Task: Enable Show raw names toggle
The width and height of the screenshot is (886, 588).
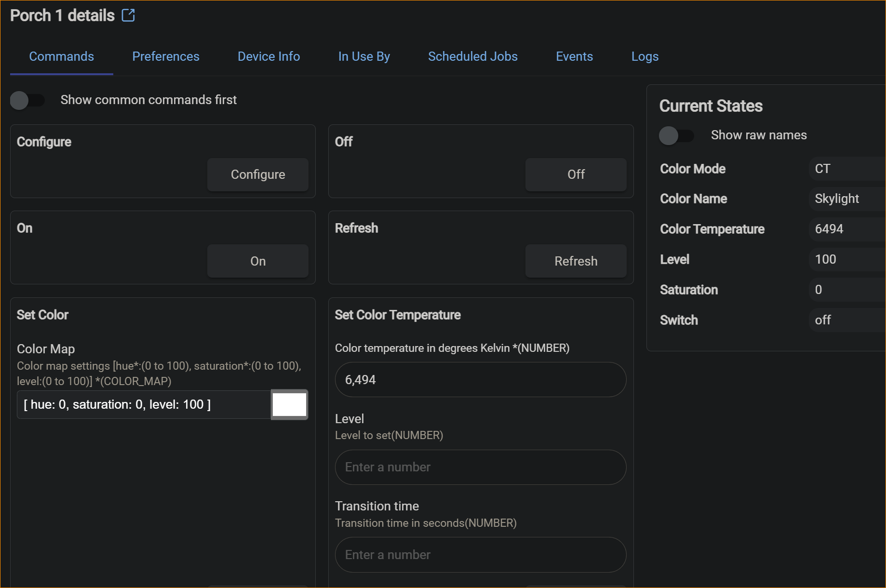Action: [676, 135]
